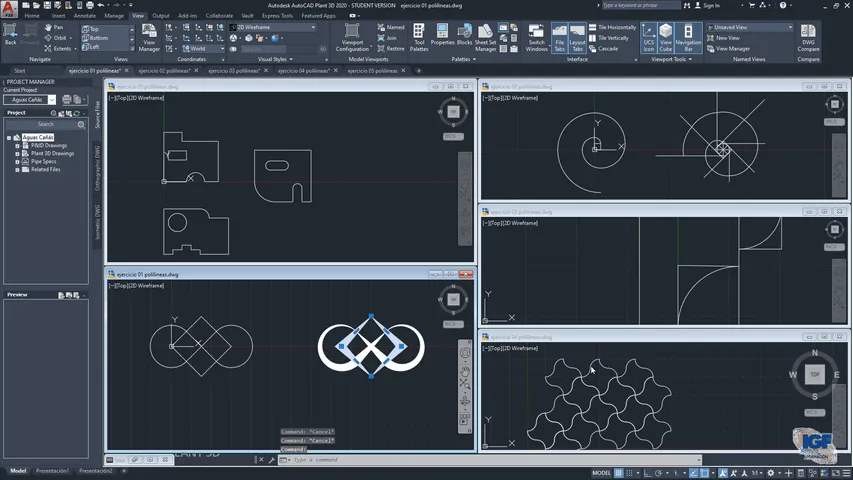Click Join viewports
The image size is (853, 480).
coord(387,38)
